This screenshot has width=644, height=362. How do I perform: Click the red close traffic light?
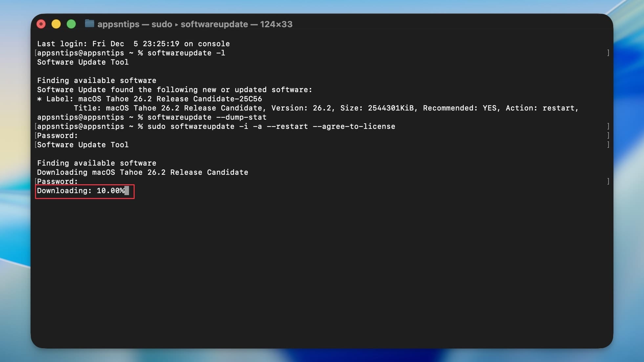pyautogui.click(x=41, y=24)
